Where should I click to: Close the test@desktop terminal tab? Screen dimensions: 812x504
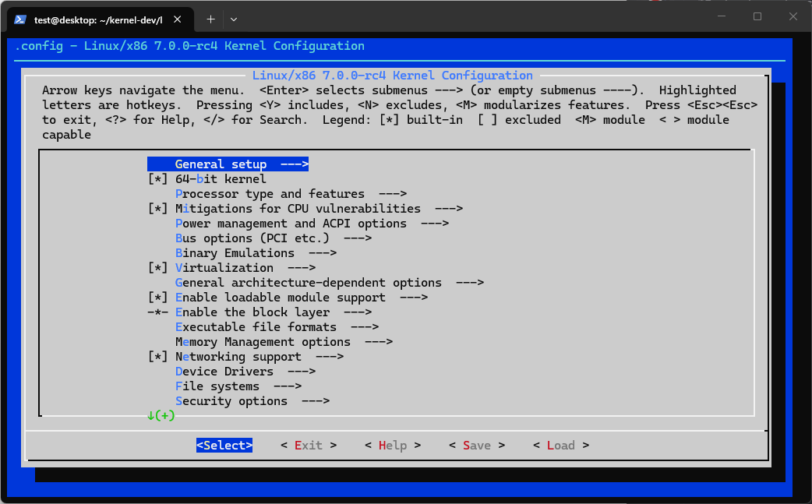(177, 19)
